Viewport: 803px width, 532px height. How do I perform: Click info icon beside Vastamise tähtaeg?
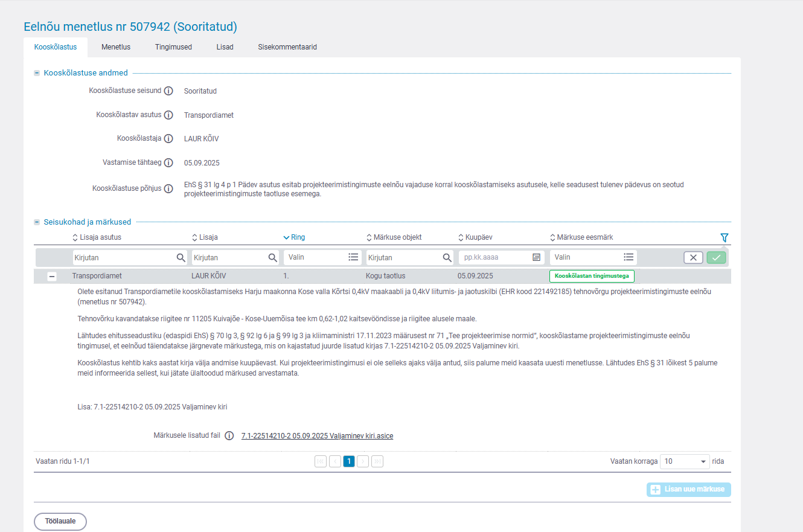tap(168, 163)
